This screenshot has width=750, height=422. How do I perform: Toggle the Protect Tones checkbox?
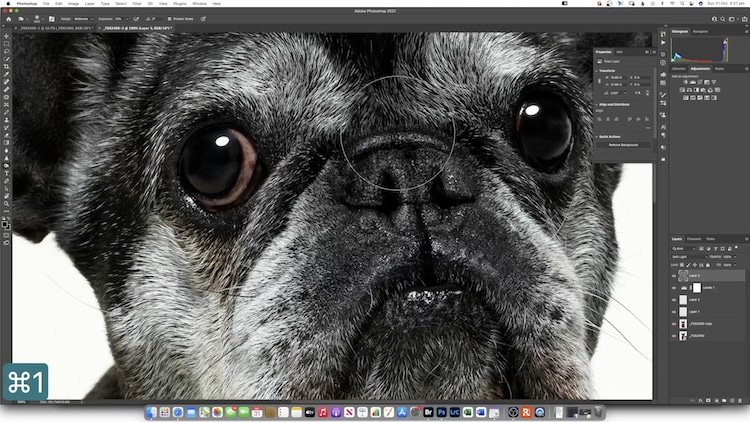coord(168,18)
